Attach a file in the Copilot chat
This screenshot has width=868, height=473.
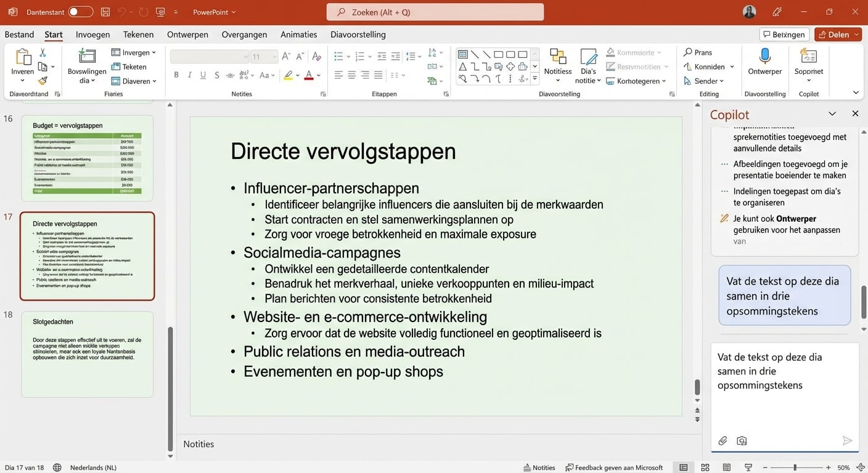pyautogui.click(x=723, y=440)
